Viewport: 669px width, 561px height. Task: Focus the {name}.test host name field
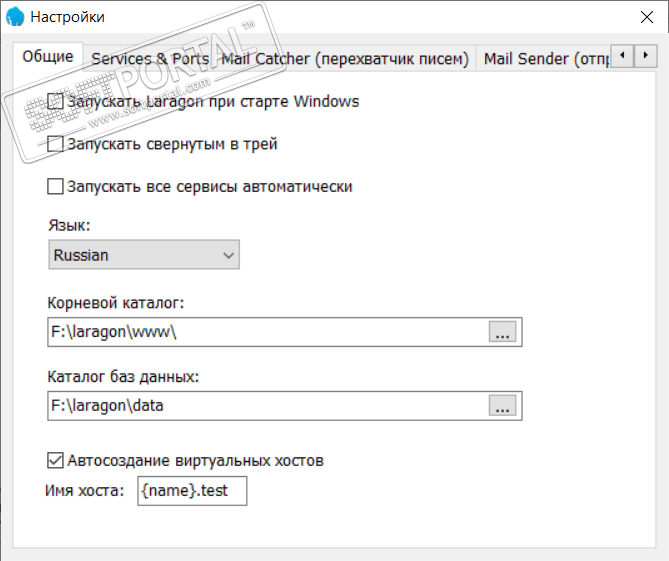(x=191, y=491)
